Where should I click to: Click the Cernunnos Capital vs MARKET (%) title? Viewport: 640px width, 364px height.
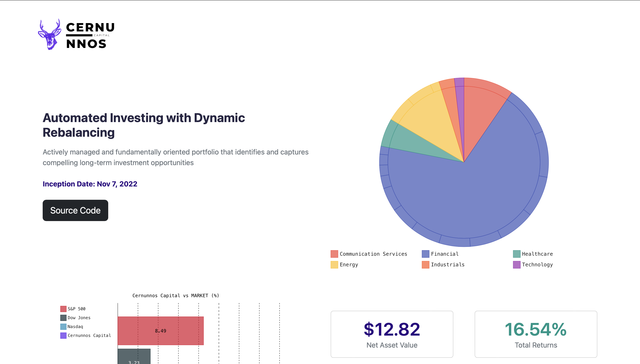176,295
